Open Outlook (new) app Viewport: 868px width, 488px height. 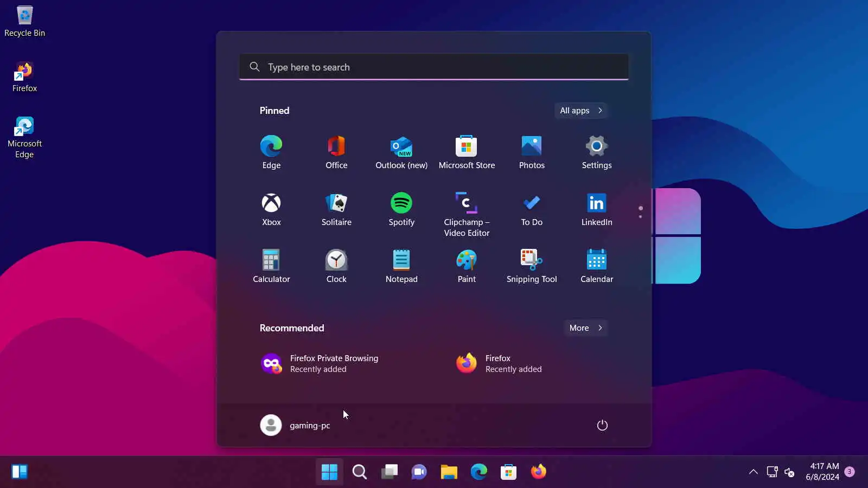click(x=401, y=152)
